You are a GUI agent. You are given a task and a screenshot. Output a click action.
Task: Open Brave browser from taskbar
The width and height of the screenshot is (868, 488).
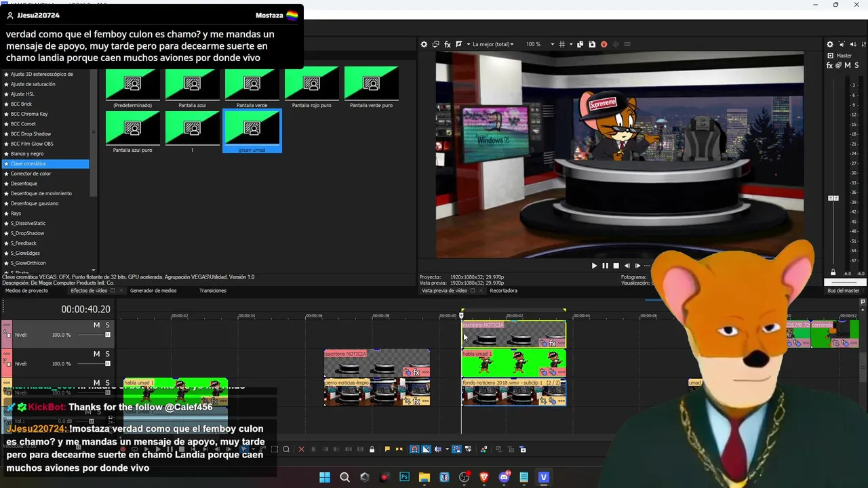pos(484,477)
